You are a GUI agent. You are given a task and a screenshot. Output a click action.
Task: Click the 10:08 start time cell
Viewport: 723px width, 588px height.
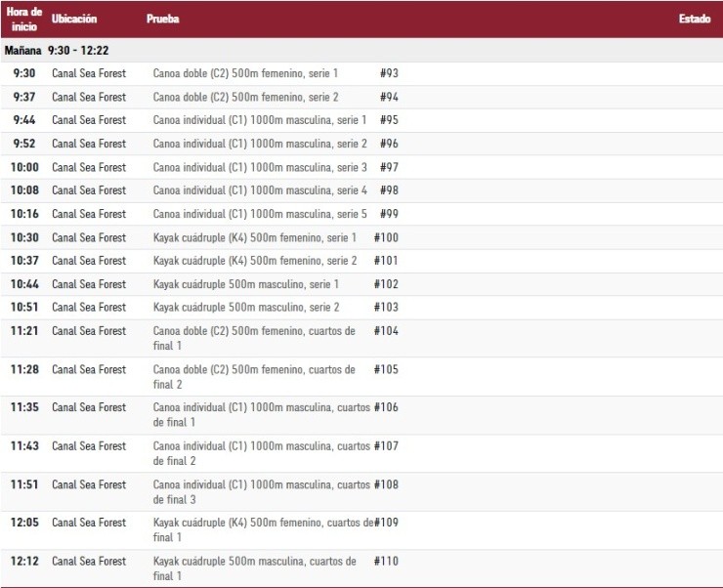tap(24, 190)
